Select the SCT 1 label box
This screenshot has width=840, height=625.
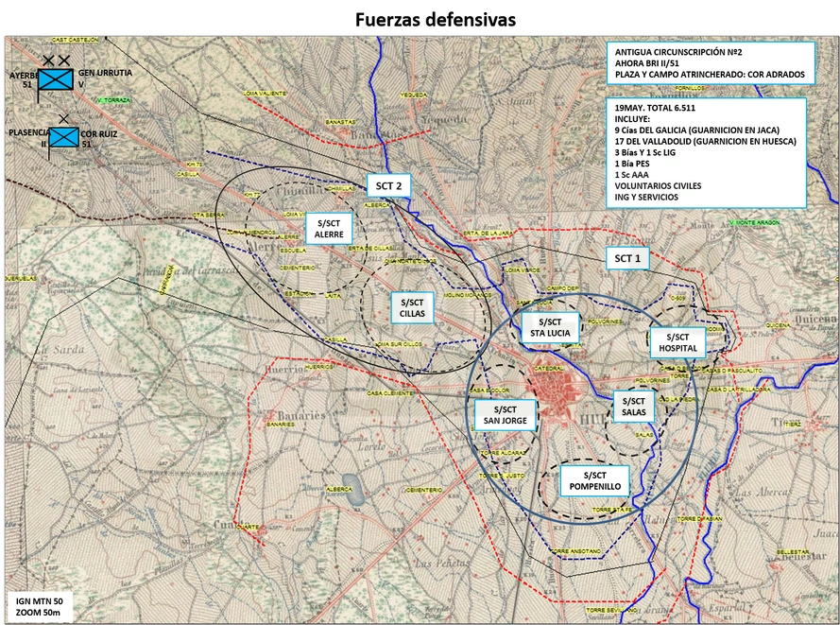[627, 258]
